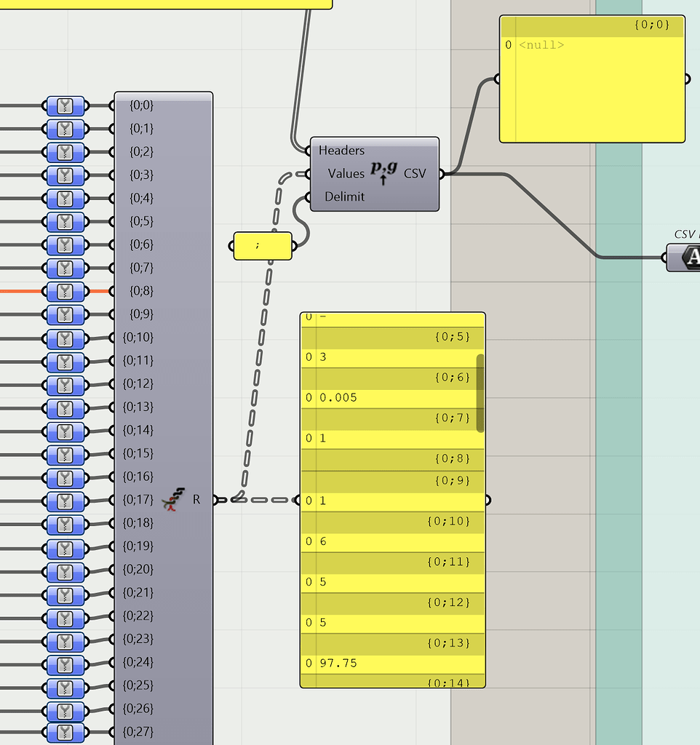
Task: Click the topmost blue graft zipper icon
Action: click(x=64, y=105)
